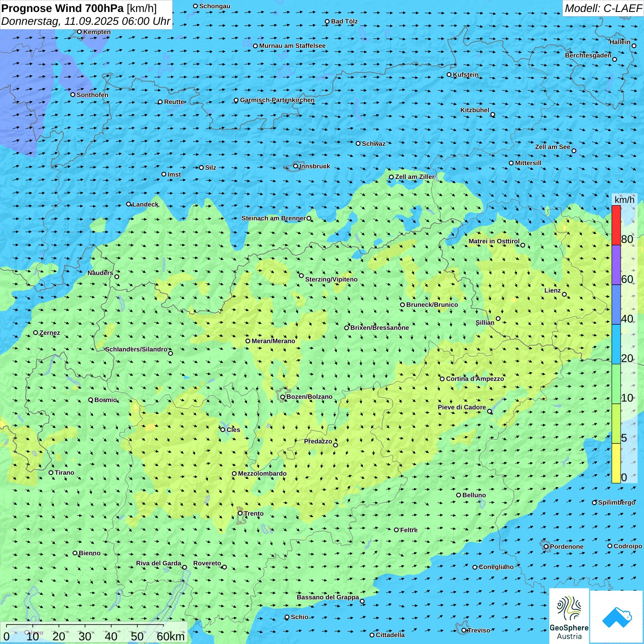644x644 pixels.
Task: Select the purple 60 km/h legend segment
Action: 616,264
